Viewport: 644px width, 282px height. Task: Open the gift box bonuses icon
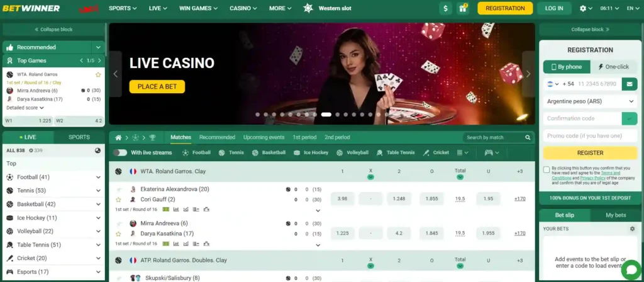click(462, 8)
